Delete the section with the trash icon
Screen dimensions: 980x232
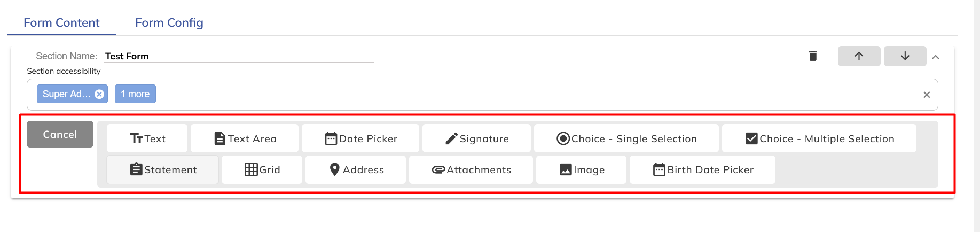click(x=813, y=56)
